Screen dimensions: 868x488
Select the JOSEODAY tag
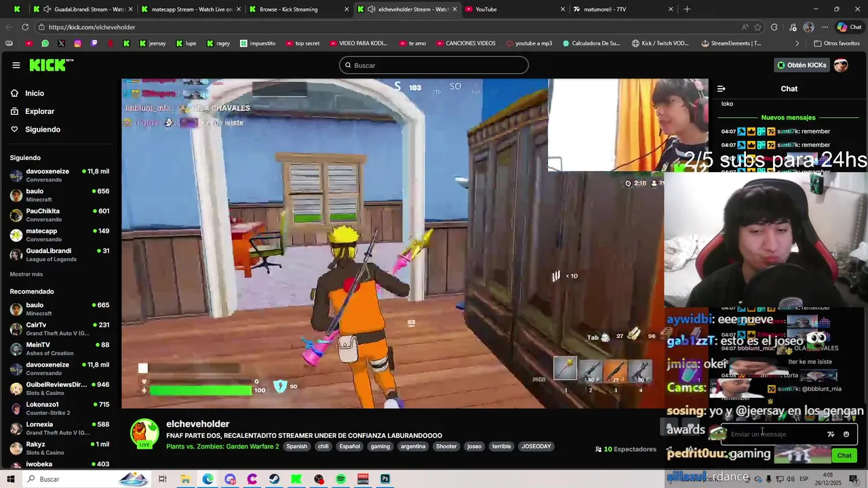point(536,447)
